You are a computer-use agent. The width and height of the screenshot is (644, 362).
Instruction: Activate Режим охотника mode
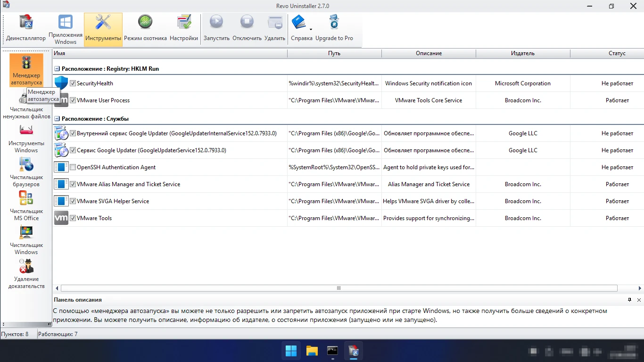tap(145, 29)
